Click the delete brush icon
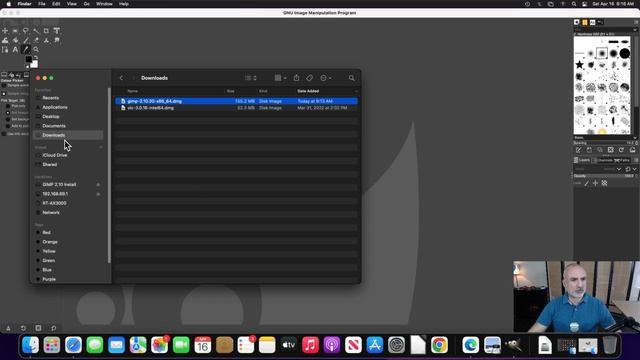Screen dimensions: 640x360 point(611,150)
